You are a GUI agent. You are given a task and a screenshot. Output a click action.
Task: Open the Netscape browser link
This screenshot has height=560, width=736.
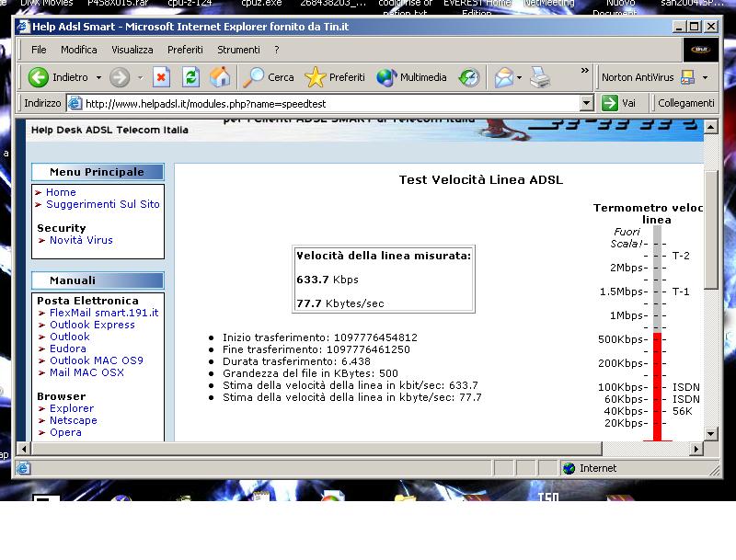(x=74, y=420)
